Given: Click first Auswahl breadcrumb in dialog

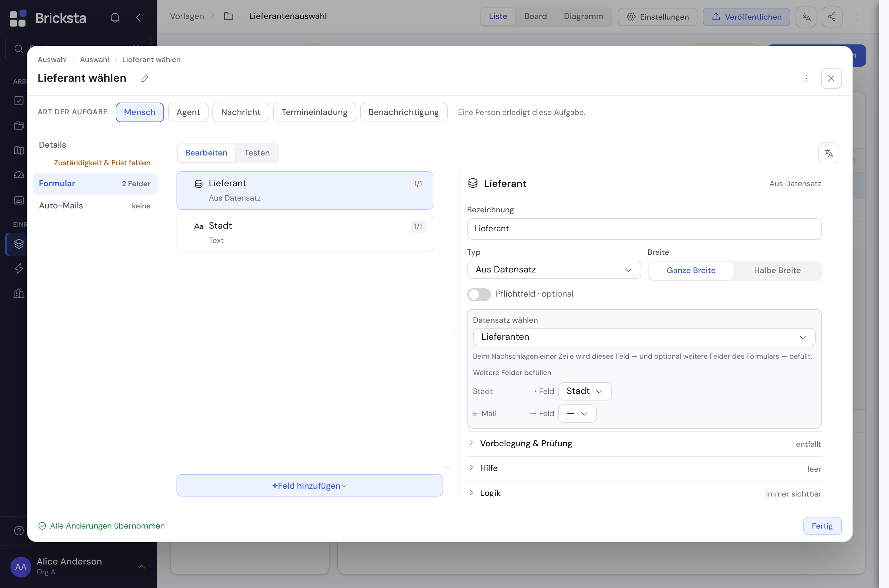Looking at the screenshot, I should pos(52,60).
